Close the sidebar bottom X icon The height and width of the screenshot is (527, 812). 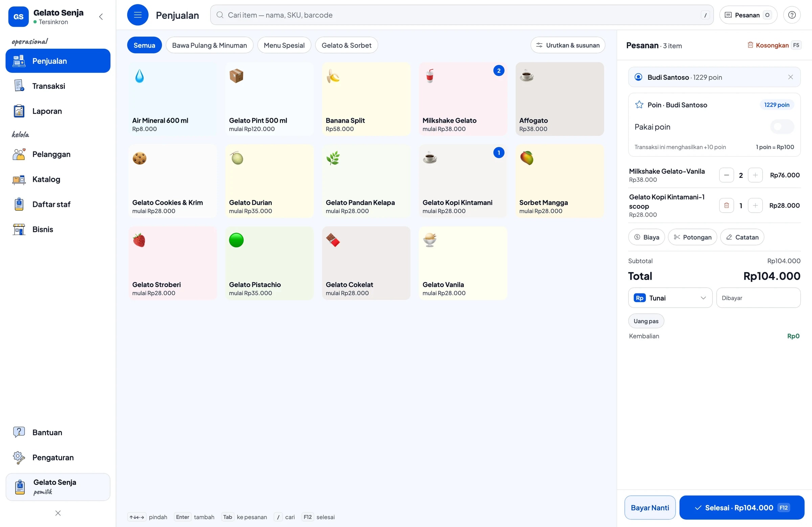point(58,513)
